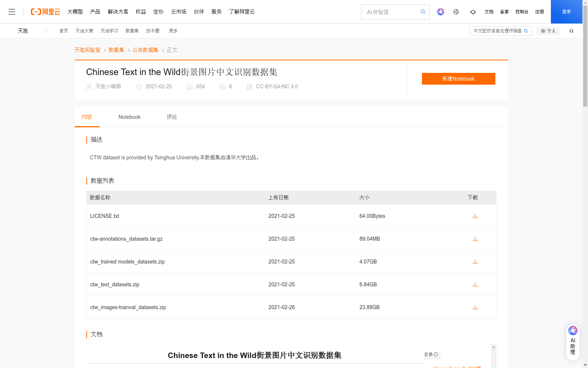Click the search magnifier in the AI体验馆 box
Image resolution: width=588 pixels, height=368 pixels.
click(x=423, y=12)
